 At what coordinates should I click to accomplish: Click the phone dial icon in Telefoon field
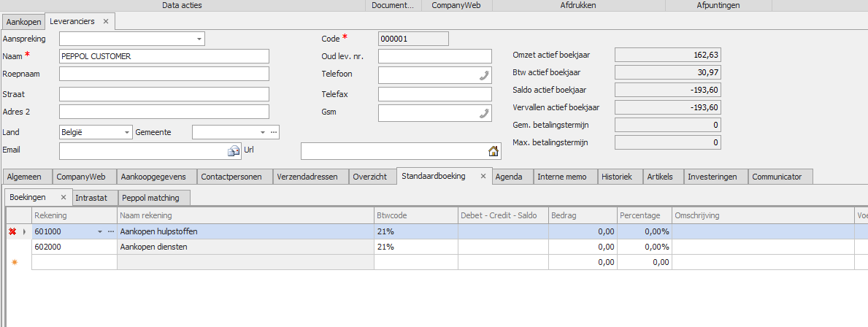(x=484, y=74)
